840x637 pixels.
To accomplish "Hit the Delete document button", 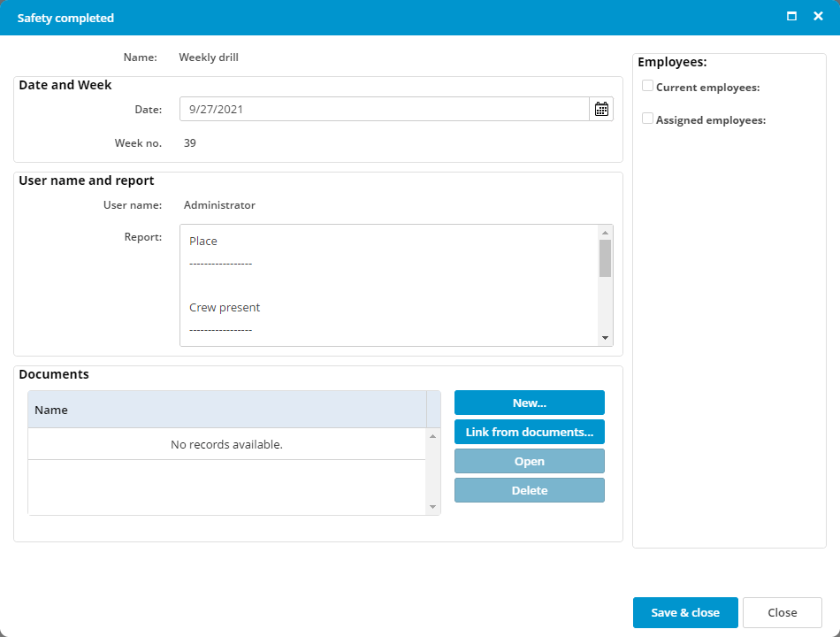I will pos(530,490).
